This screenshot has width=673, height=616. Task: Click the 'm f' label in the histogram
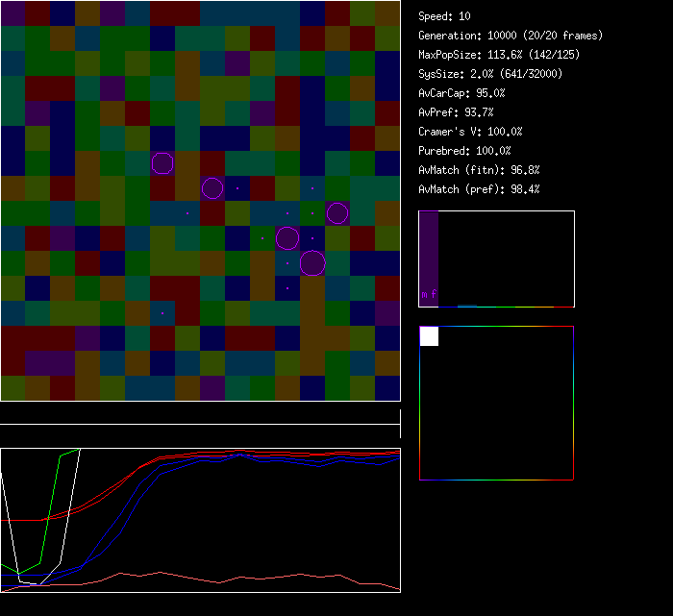(429, 295)
